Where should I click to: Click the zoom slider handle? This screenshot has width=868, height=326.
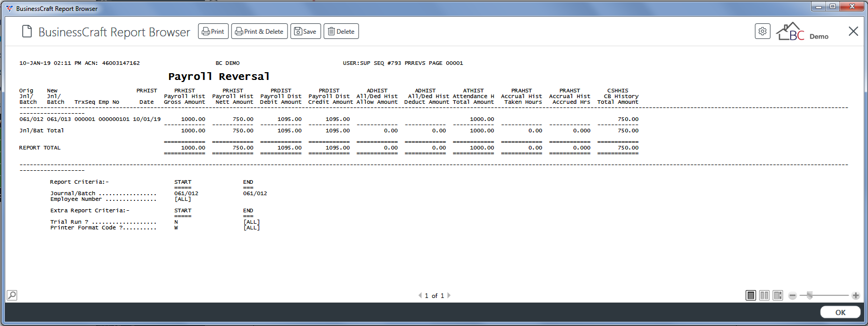click(x=809, y=295)
